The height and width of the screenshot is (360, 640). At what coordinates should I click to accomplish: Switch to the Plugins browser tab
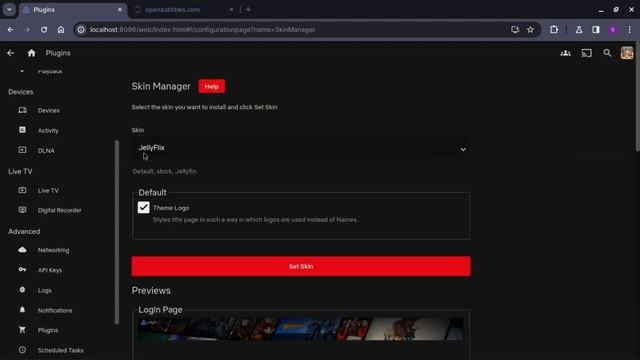(73, 9)
